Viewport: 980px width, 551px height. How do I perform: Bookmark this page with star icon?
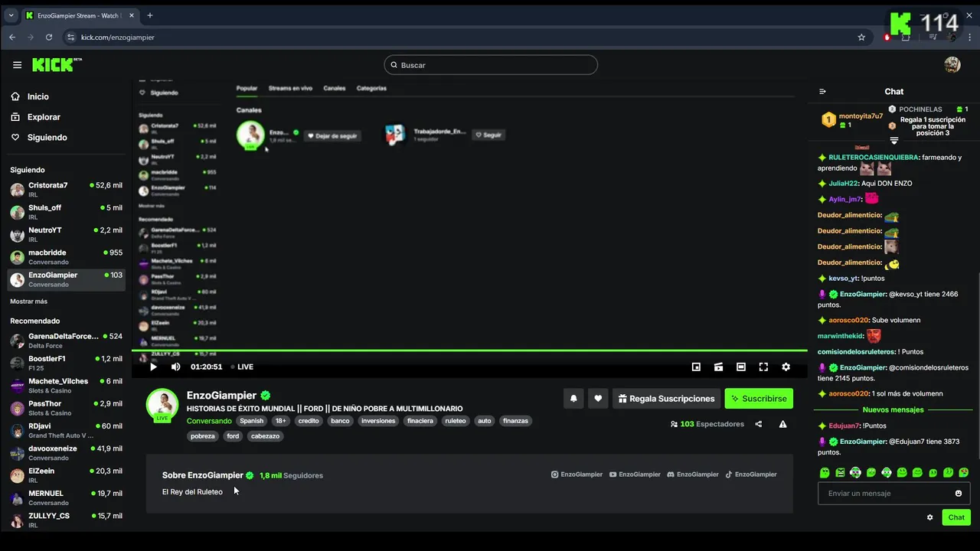pos(861,37)
